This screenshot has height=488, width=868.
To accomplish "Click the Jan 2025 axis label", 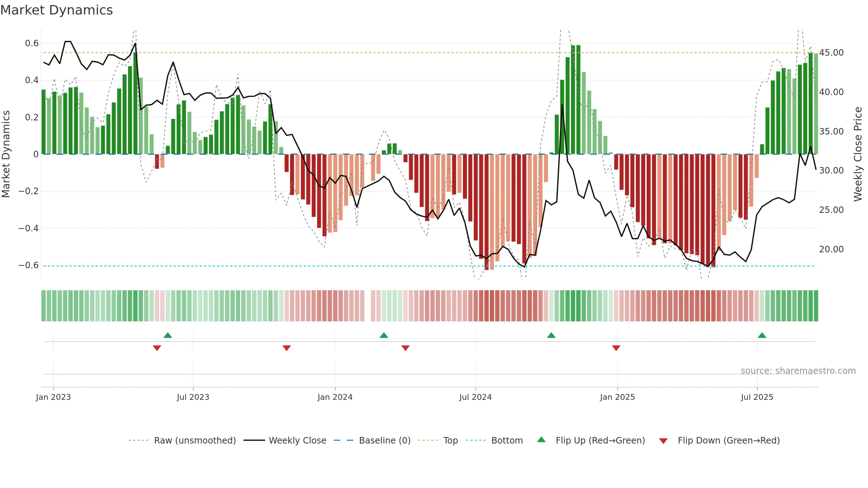I will [x=618, y=397].
